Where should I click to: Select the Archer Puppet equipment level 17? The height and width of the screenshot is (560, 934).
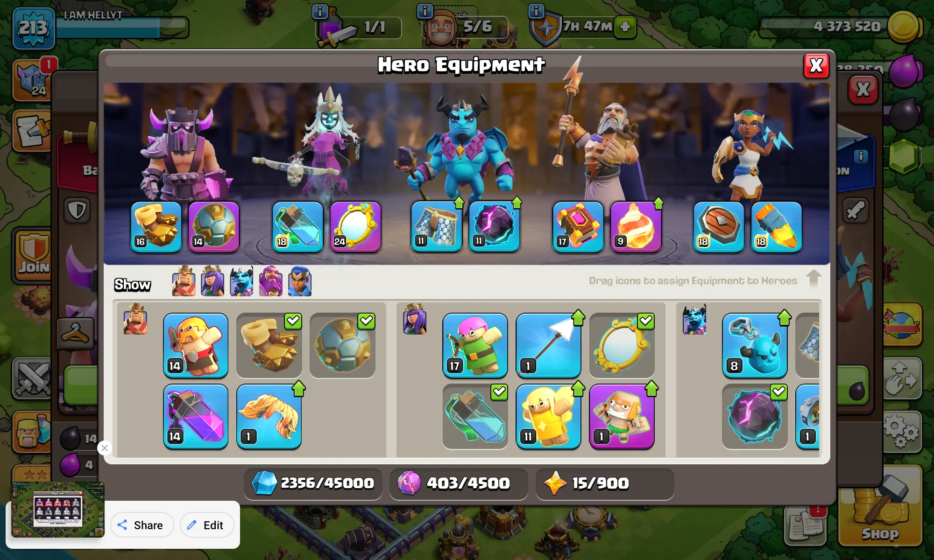(x=475, y=345)
